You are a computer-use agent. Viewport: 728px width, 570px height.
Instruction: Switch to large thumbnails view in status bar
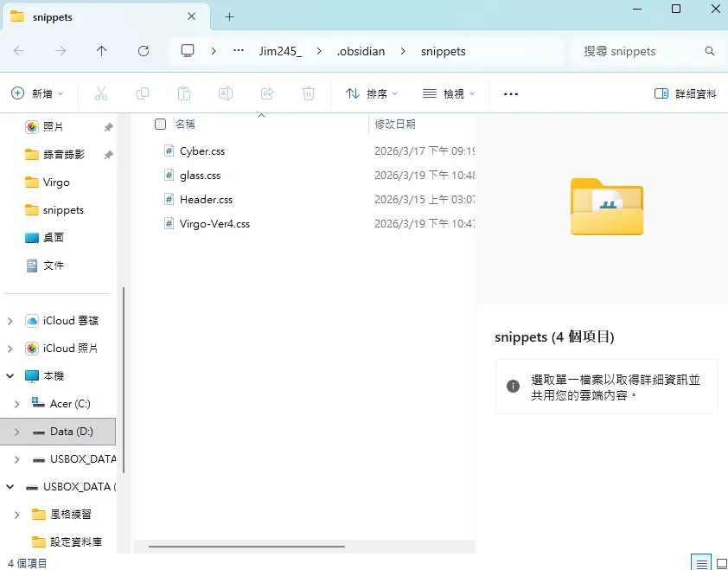721,563
